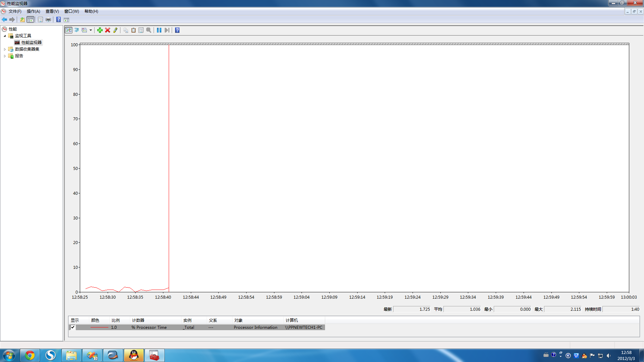Highlight counter using the pen icon
Image resolution: width=644 pixels, height=362 pixels.
click(115, 30)
